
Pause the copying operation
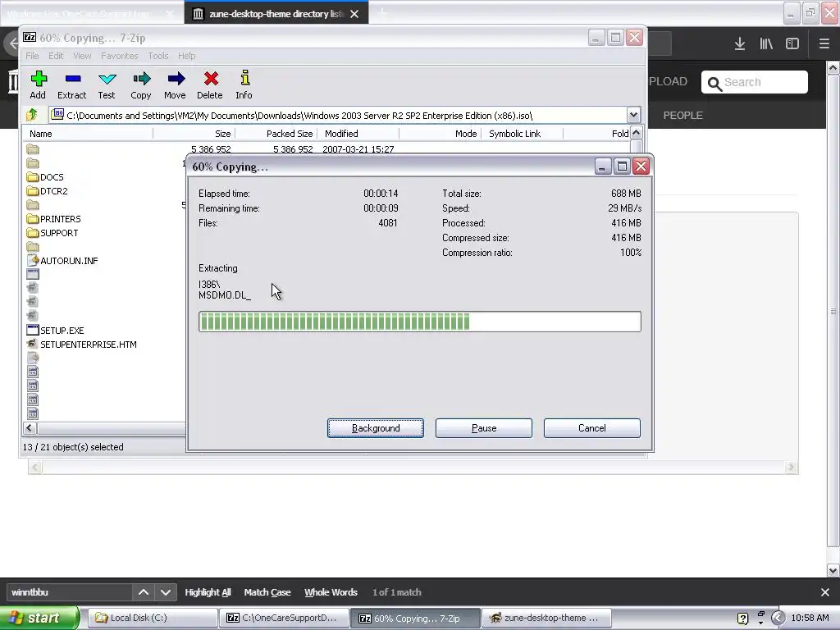pos(484,428)
